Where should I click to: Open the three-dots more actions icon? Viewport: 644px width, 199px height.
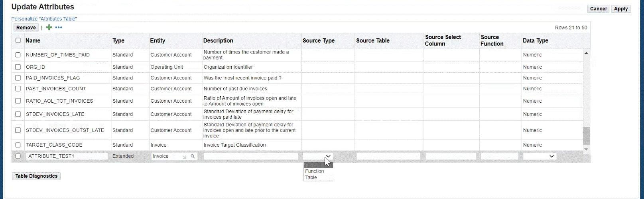click(x=59, y=28)
